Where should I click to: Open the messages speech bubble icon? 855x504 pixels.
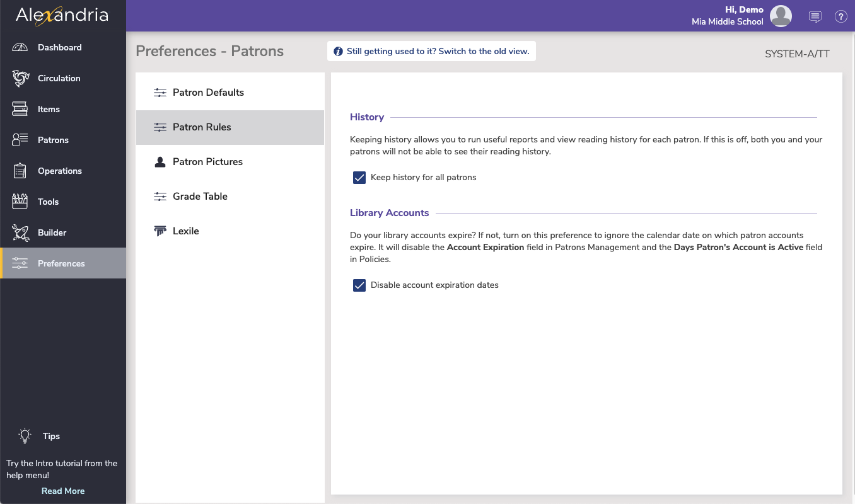tap(815, 16)
